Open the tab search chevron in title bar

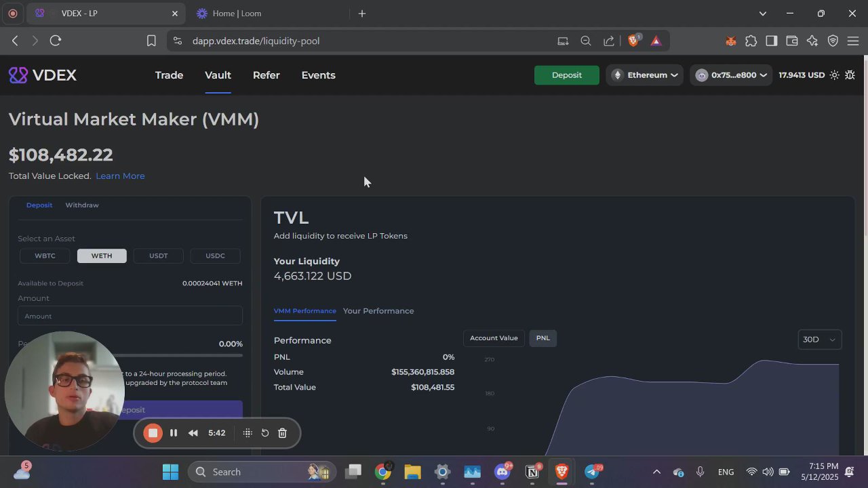click(x=763, y=14)
